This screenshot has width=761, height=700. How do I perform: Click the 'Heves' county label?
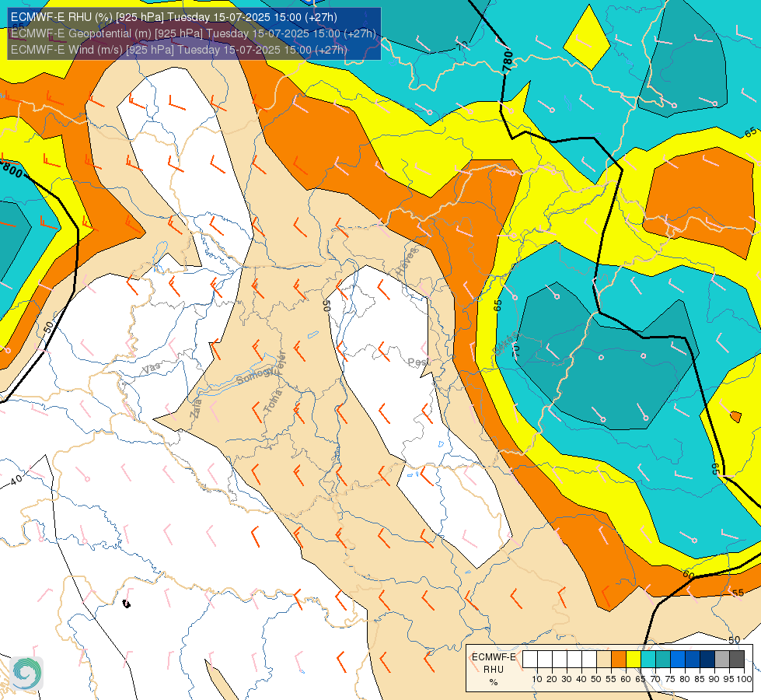(407, 262)
